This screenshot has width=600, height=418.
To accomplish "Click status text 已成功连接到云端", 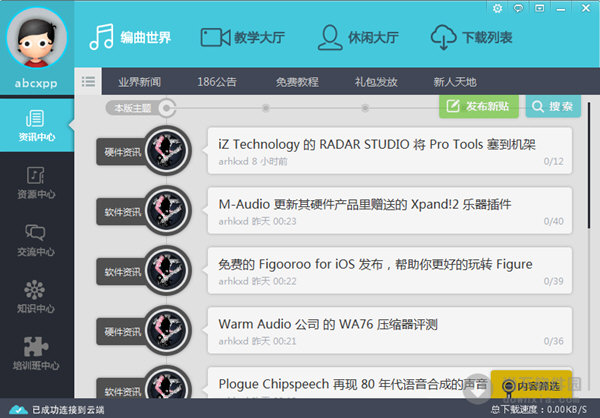I will (x=68, y=410).
